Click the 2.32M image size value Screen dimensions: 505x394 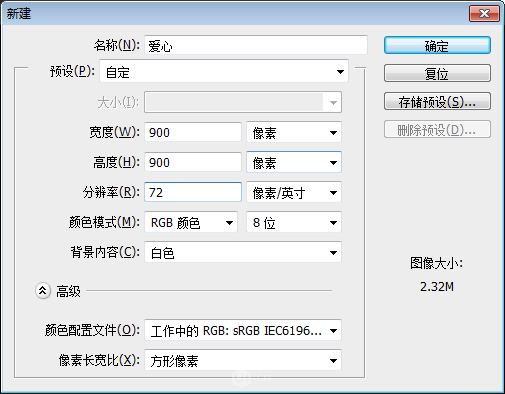coord(437,287)
